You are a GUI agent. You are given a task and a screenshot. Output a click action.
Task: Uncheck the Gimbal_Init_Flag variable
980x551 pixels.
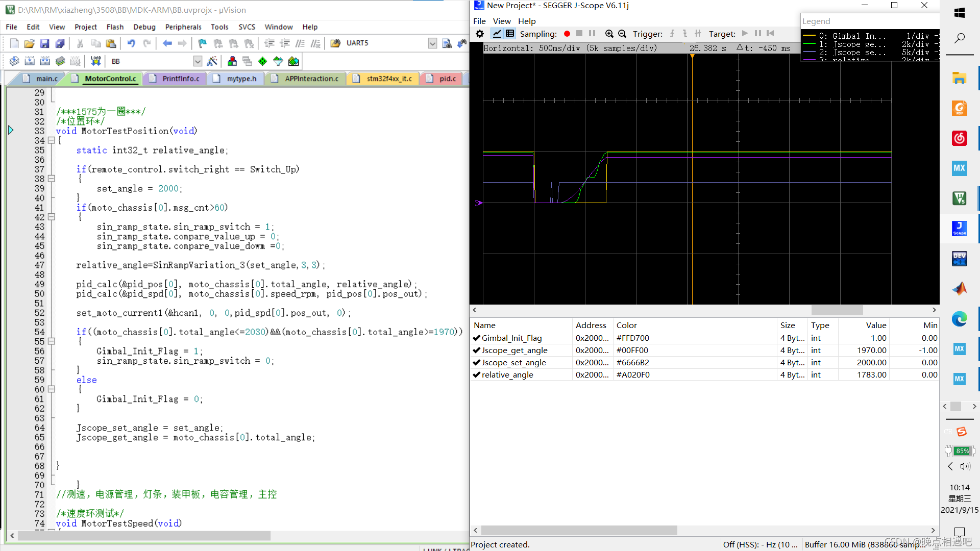coord(476,338)
